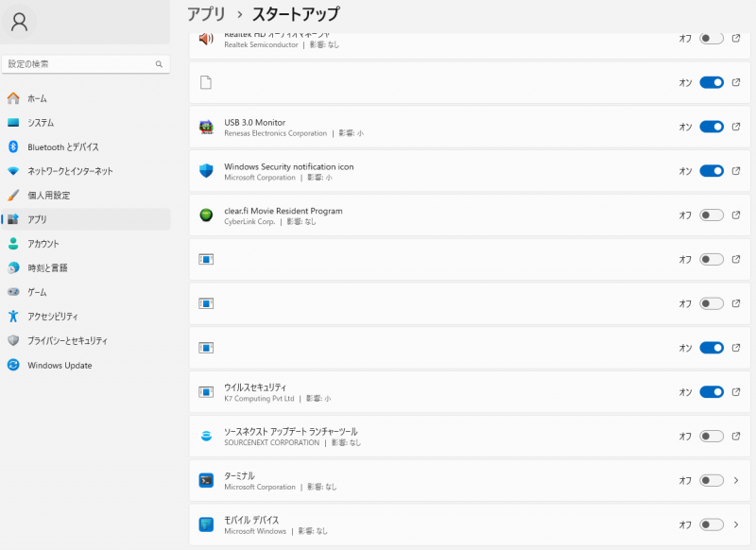Toggle ウイルスセキュリティ startup off

click(711, 392)
